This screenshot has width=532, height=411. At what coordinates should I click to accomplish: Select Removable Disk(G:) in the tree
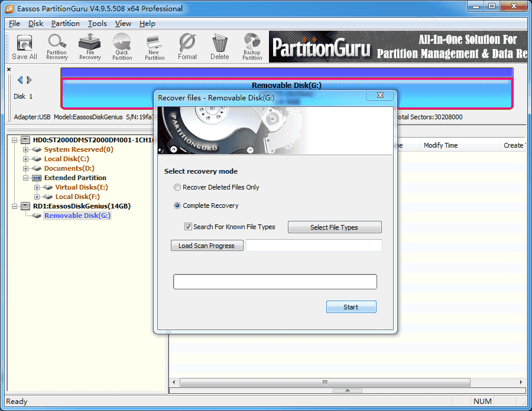pos(77,216)
